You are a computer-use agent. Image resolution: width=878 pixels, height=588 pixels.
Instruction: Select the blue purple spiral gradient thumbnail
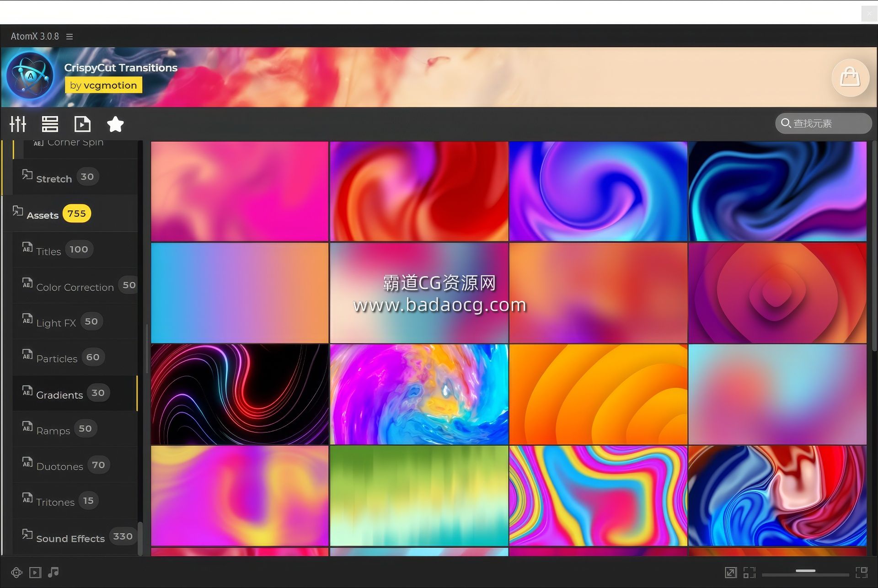click(598, 191)
